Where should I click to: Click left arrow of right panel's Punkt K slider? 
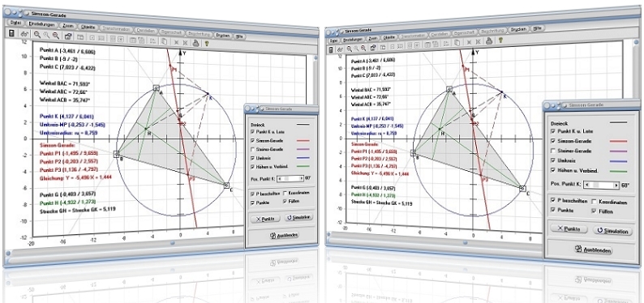[x=588, y=185]
